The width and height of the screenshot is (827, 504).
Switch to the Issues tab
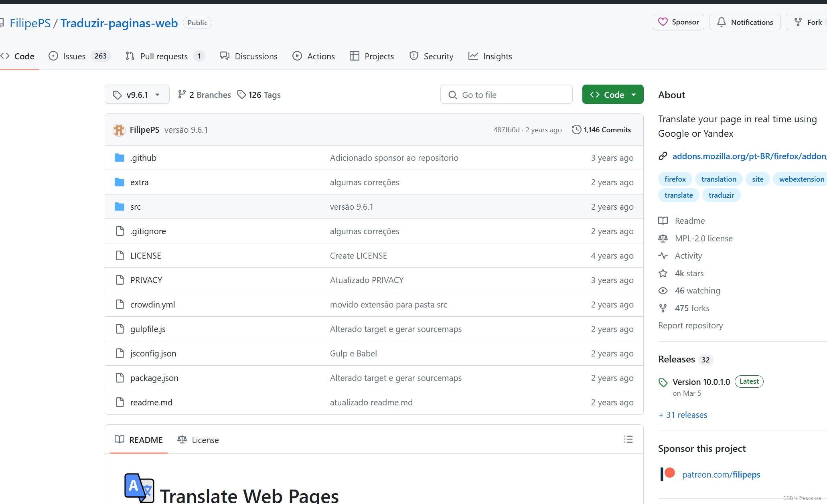[75, 56]
